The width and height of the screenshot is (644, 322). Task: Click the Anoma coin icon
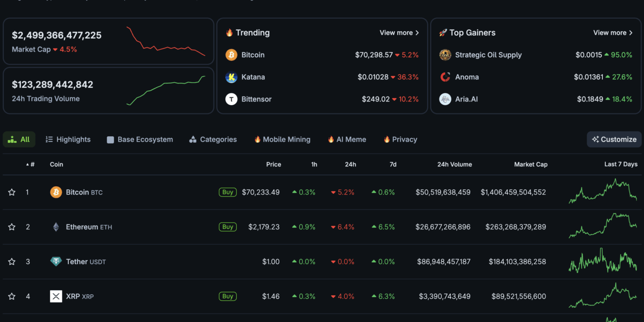click(445, 77)
